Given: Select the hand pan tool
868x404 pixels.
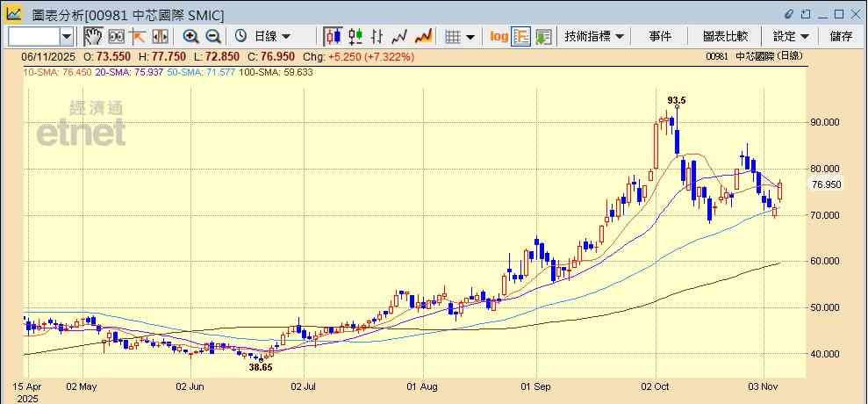Looking at the screenshot, I should point(93,36).
